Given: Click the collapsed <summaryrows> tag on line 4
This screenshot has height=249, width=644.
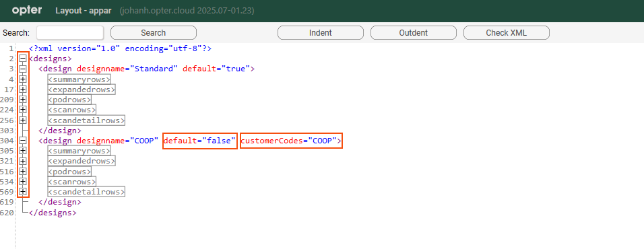Looking at the screenshot, I should point(79,79).
